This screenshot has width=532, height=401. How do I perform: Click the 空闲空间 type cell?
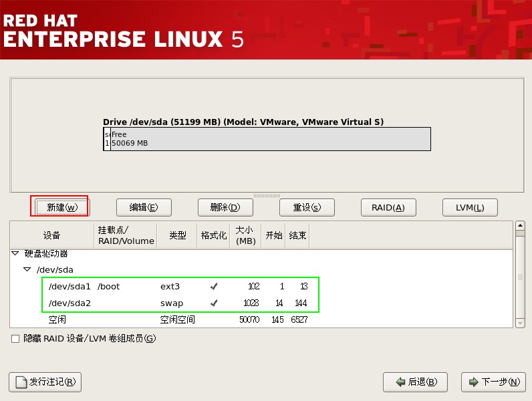(x=178, y=319)
